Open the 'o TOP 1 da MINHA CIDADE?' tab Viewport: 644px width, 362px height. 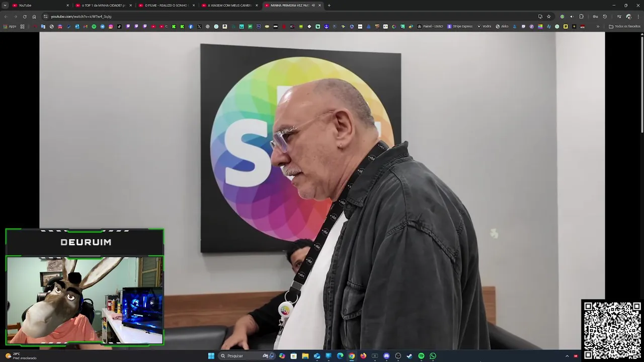tap(103, 5)
